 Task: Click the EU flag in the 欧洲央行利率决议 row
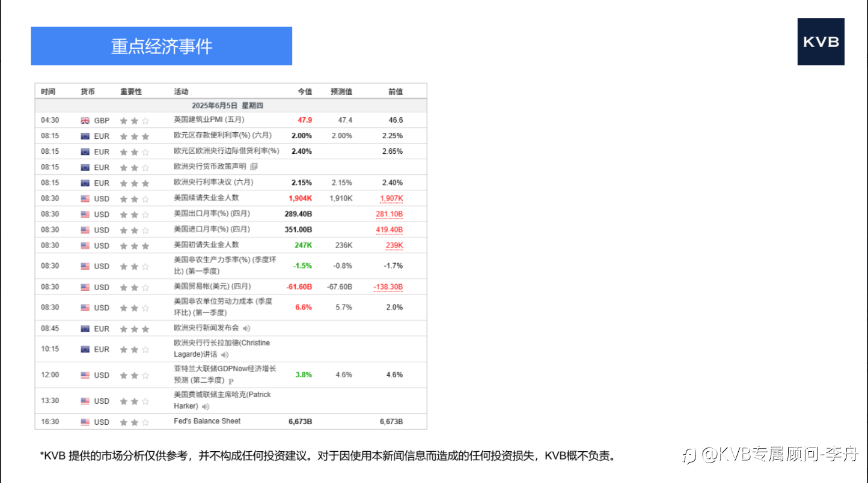click(x=85, y=183)
